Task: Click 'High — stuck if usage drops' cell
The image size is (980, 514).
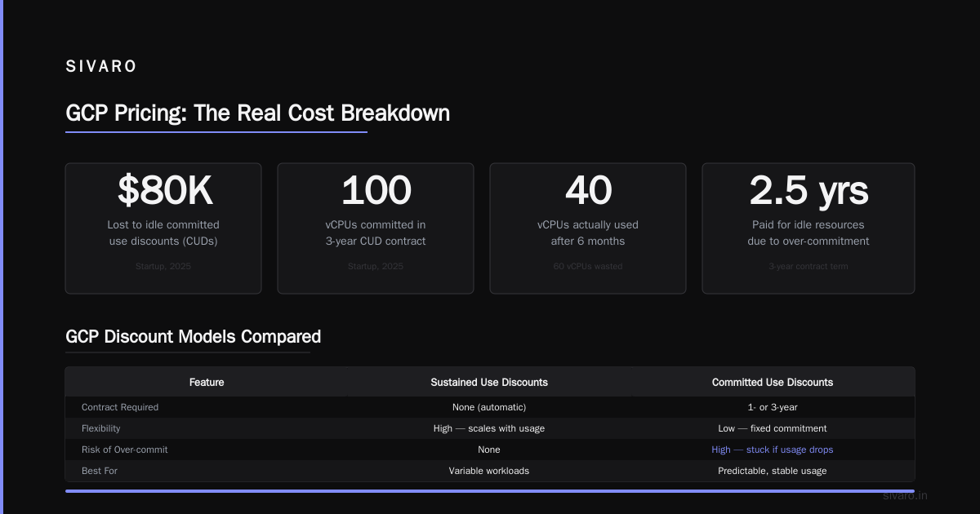Action: tap(773, 450)
